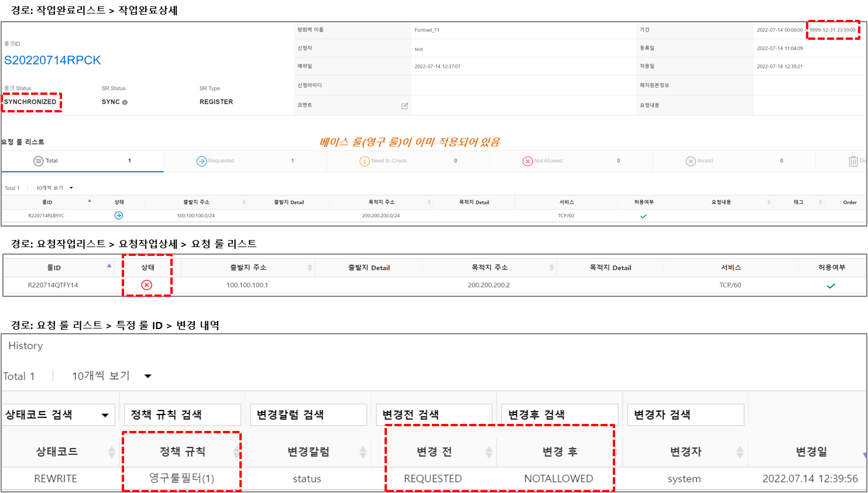The image size is (868, 493).
Task: Click the TCP/60 service in top table
Action: pos(566,215)
